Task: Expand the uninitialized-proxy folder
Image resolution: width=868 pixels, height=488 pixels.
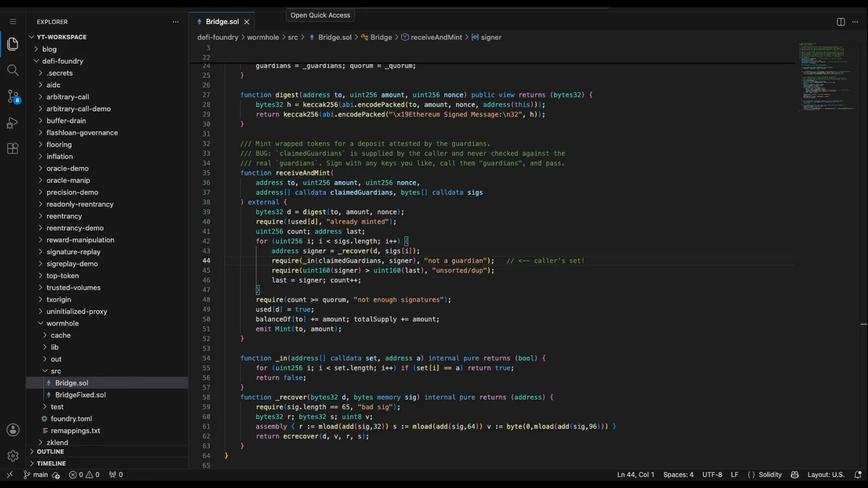Action: point(76,311)
